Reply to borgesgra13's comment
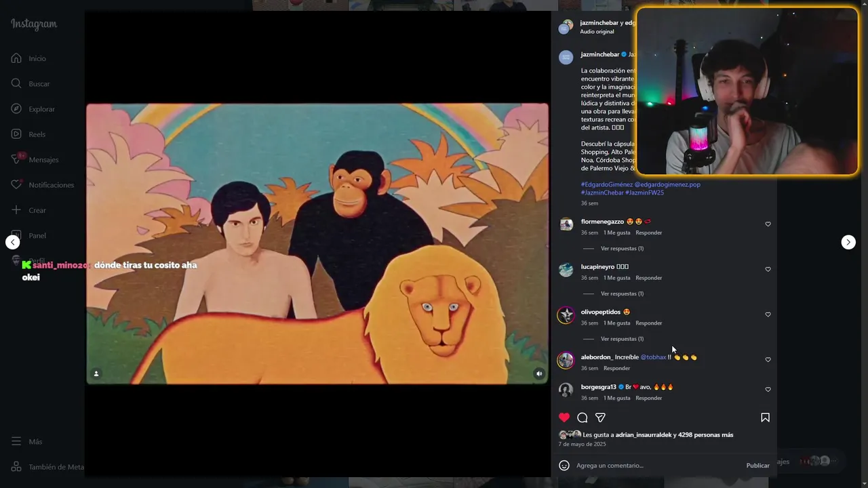Screen dimensions: 868x488 648,398
